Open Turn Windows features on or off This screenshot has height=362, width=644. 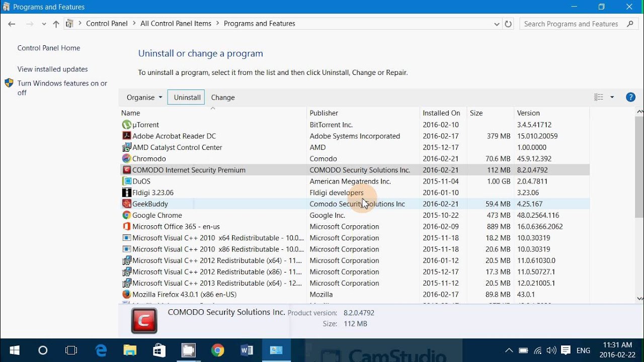62,88
